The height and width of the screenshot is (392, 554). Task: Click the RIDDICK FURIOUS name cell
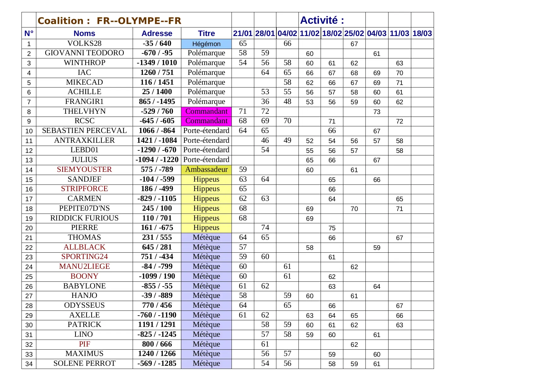(x=84, y=218)
